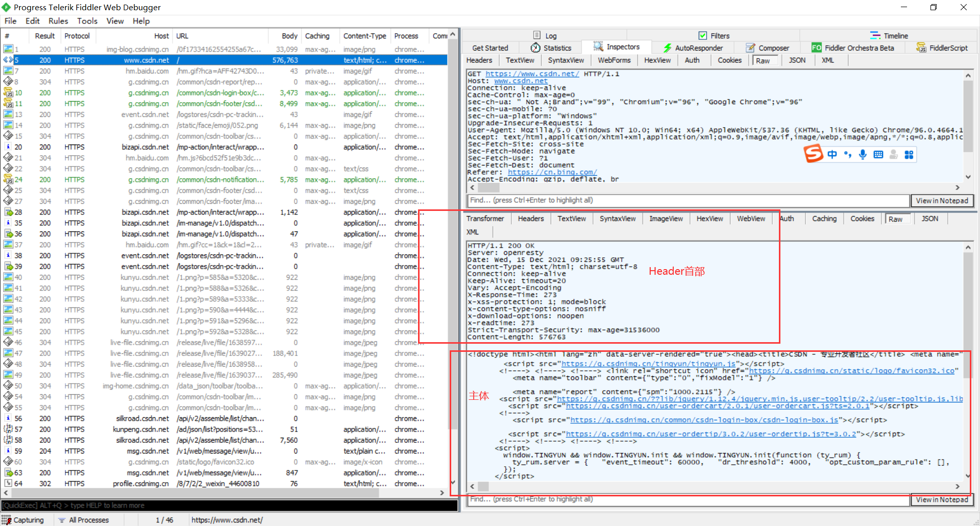Select response XML tab

(x=473, y=232)
